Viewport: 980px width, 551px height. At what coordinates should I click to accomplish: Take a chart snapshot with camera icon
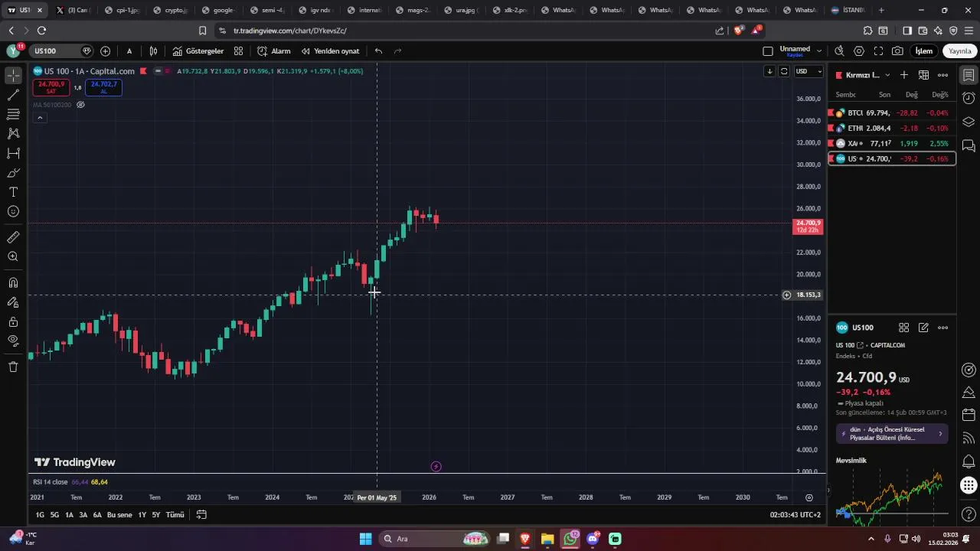pyautogui.click(x=897, y=51)
